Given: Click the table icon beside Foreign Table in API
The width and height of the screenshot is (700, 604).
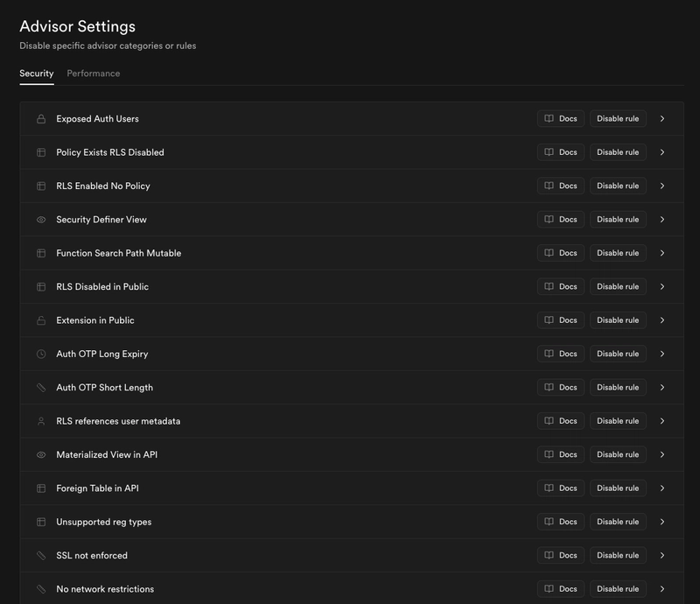Looking at the screenshot, I should tap(41, 488).
